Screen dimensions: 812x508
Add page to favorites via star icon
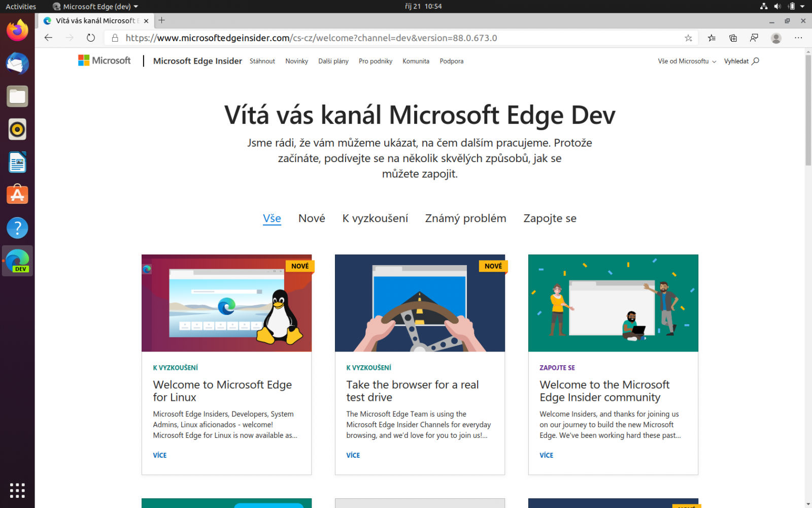coord(688,38)
